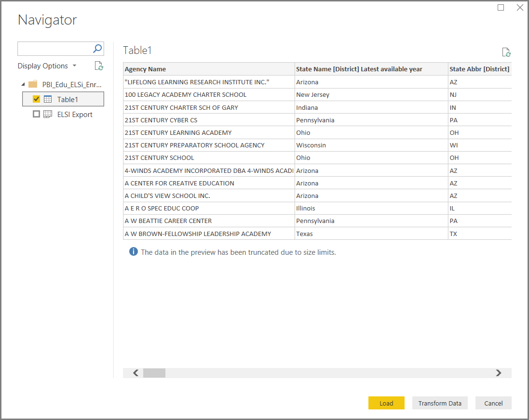Click the Agency Name column header
This screenshot has width=529, height=420.
click(x=209, y=69)
